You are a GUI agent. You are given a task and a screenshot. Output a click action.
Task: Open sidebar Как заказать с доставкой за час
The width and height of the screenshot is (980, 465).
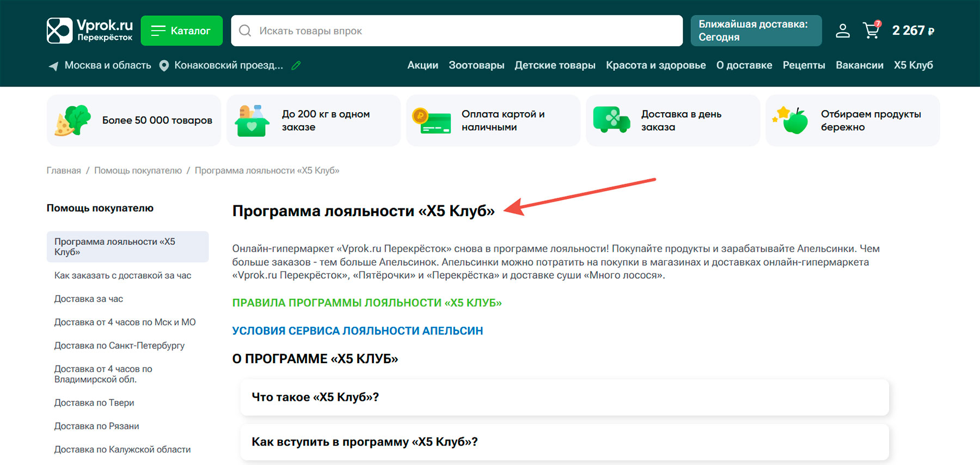(x=123, y=276)
